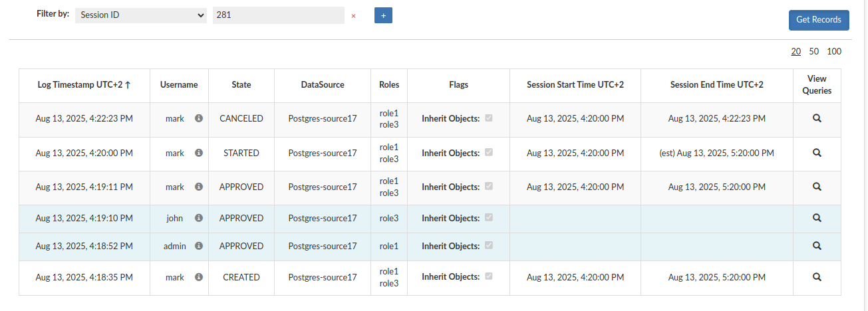Show user info for john
The image size is (868, 311).
pos(198,218)
